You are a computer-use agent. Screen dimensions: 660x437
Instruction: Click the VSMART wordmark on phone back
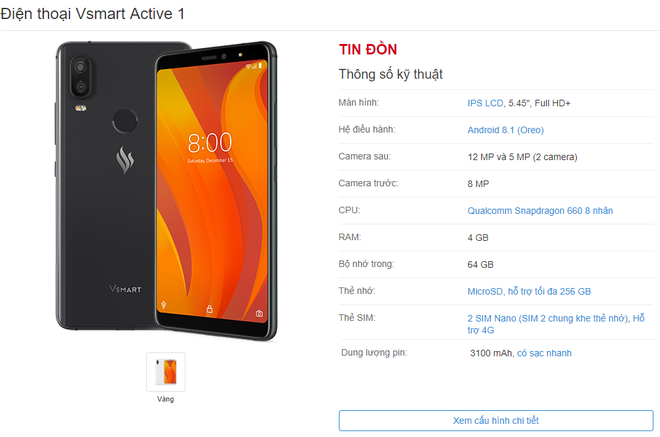click(125, 289)
